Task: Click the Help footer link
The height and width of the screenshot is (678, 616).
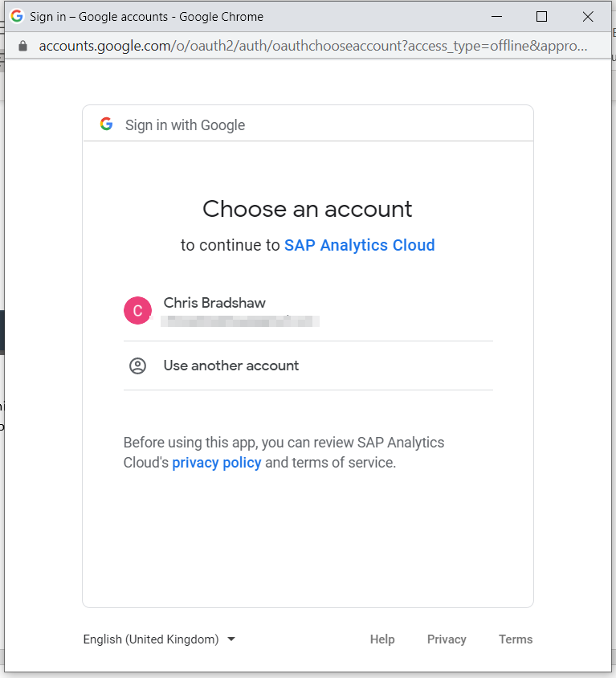Action: coord(382,639)
